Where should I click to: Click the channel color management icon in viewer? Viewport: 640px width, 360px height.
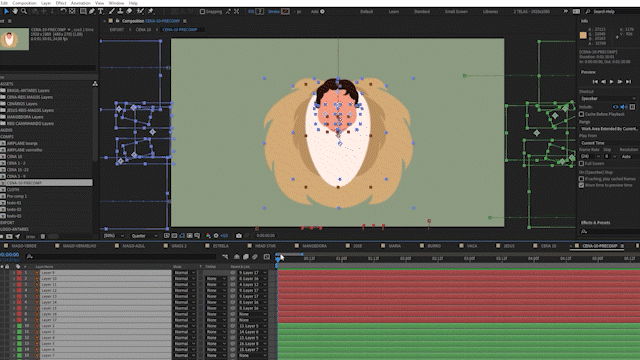(x=208, y=236)
